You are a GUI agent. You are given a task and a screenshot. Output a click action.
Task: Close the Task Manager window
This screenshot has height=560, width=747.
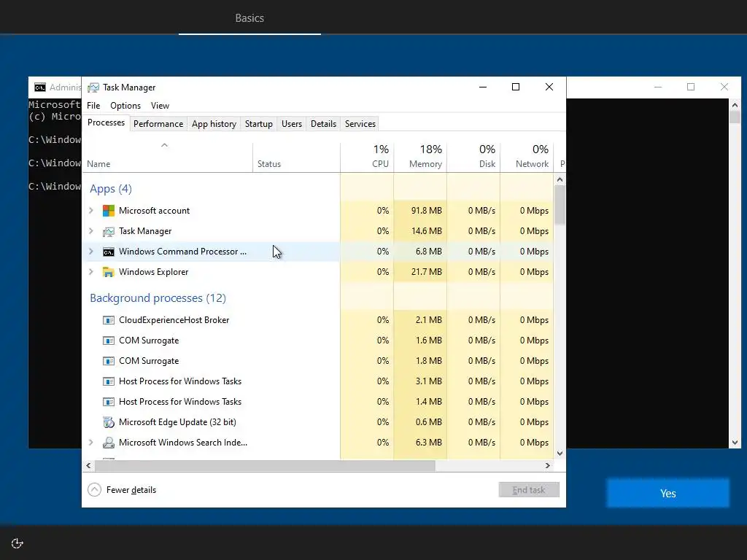(x=549, y=87)
